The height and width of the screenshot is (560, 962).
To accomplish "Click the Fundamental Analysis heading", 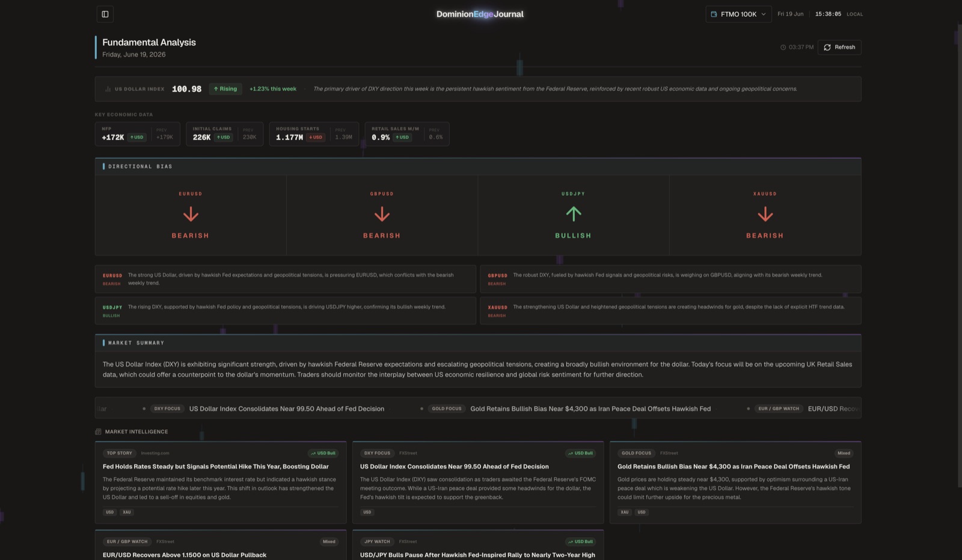I will pyautogui.click(x=149, y=42).
